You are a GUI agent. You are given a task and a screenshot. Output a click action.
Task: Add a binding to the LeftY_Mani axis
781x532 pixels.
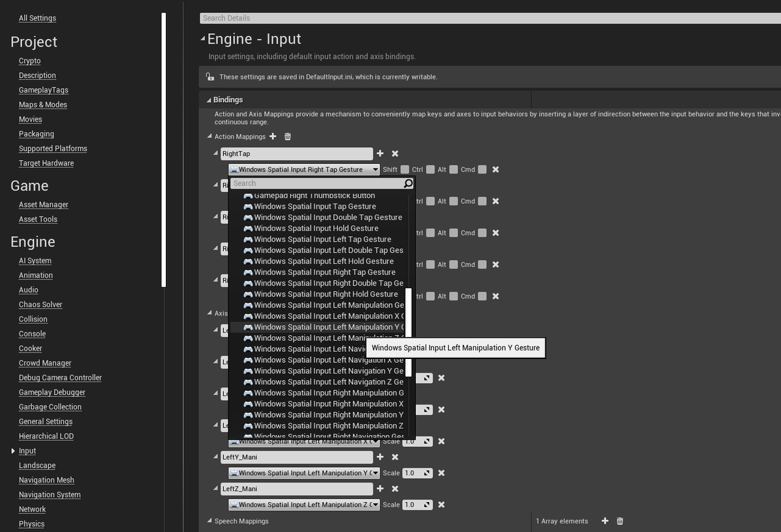pyautogui.click(x=380, y=457)
